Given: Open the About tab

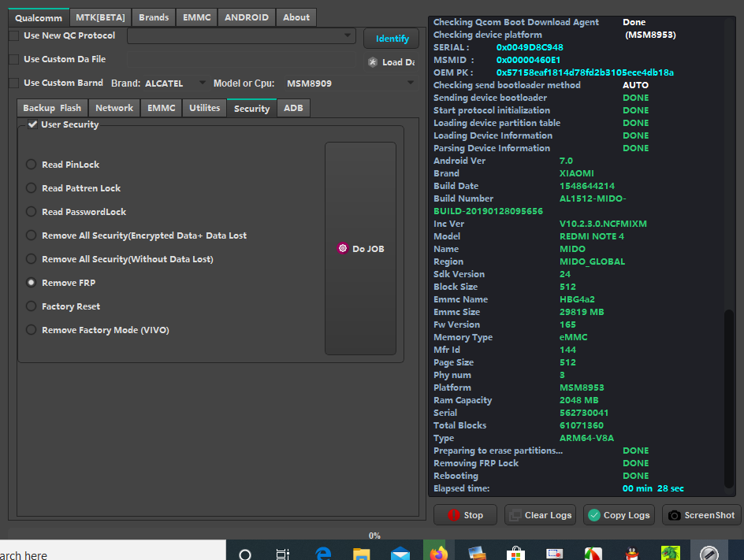Looking at the screenshot, I should click(x=296, y=17).
